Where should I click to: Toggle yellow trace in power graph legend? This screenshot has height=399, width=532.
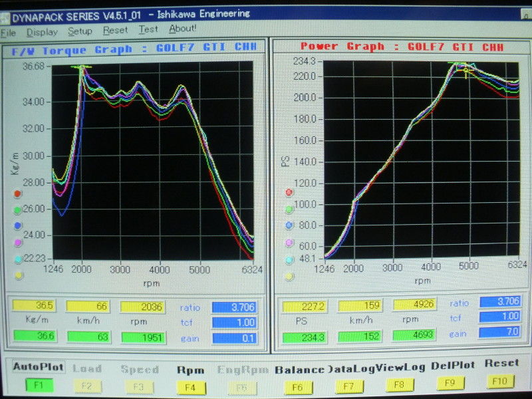(289, 277)
